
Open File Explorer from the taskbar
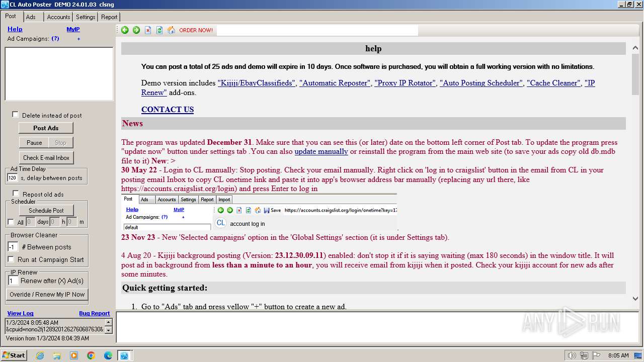point(57,355)
